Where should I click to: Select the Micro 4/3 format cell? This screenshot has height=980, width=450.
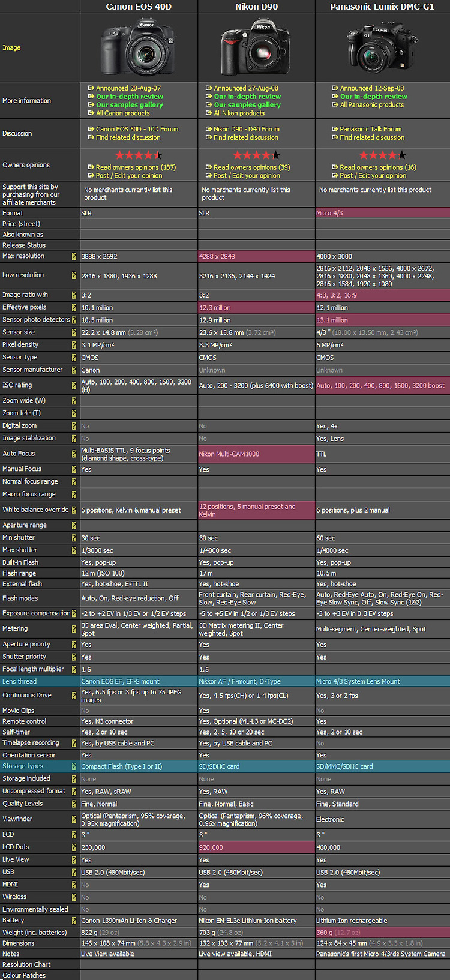tap(383, 213)
